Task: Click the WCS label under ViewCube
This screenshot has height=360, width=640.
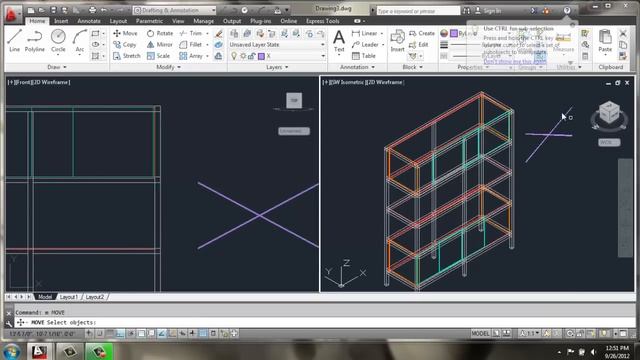Action: point(609,142)
